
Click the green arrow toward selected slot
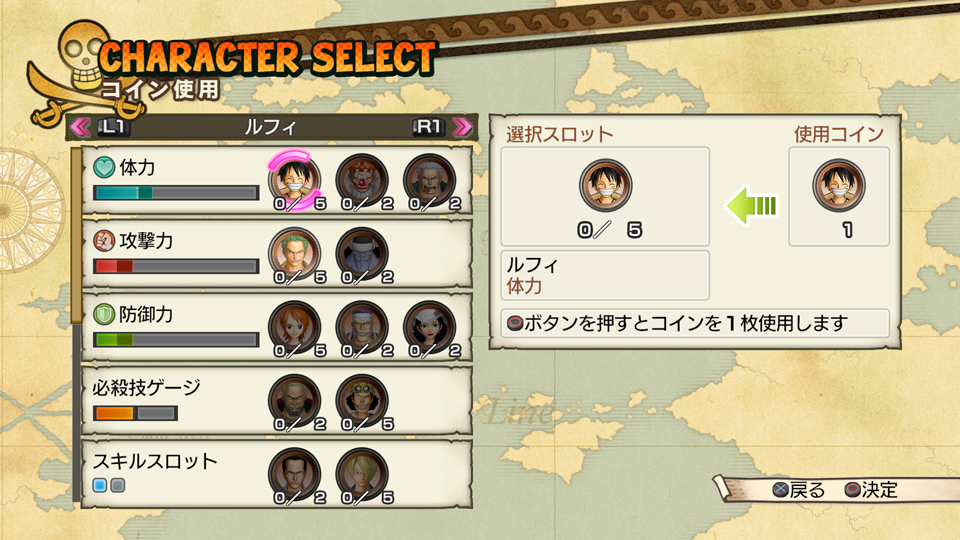pos(751,206)
